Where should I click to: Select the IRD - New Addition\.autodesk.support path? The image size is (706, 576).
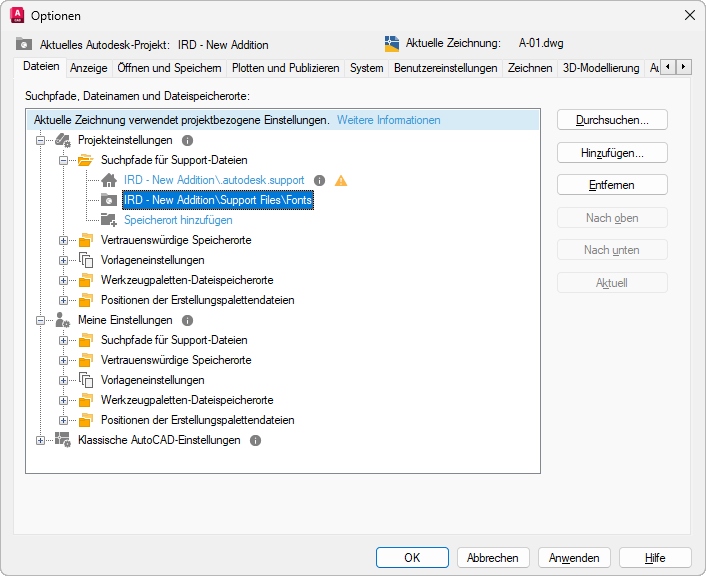214,180
